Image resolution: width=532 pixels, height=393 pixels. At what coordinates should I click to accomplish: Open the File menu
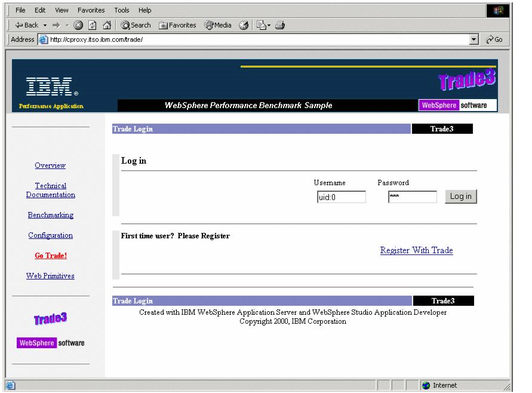20,10
